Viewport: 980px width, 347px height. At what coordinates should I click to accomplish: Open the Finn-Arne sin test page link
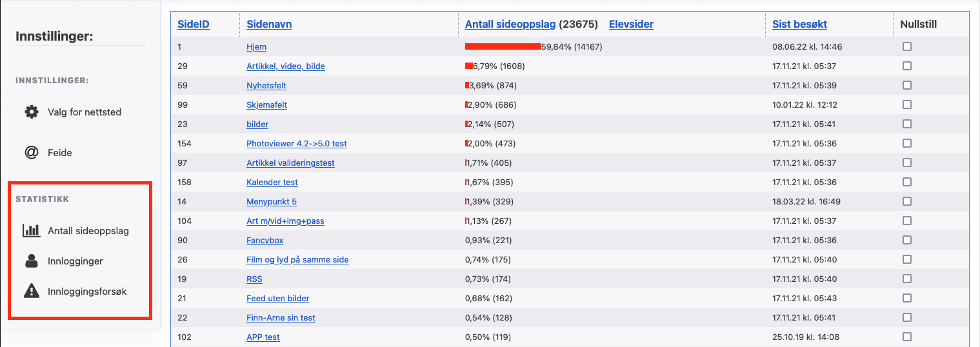(281, 317)
